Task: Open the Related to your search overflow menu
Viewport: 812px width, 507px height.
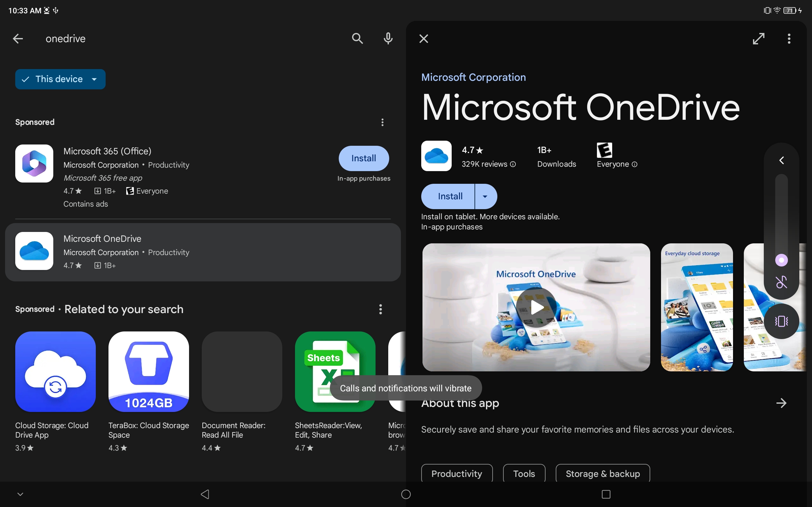Action: click(380, 309)
